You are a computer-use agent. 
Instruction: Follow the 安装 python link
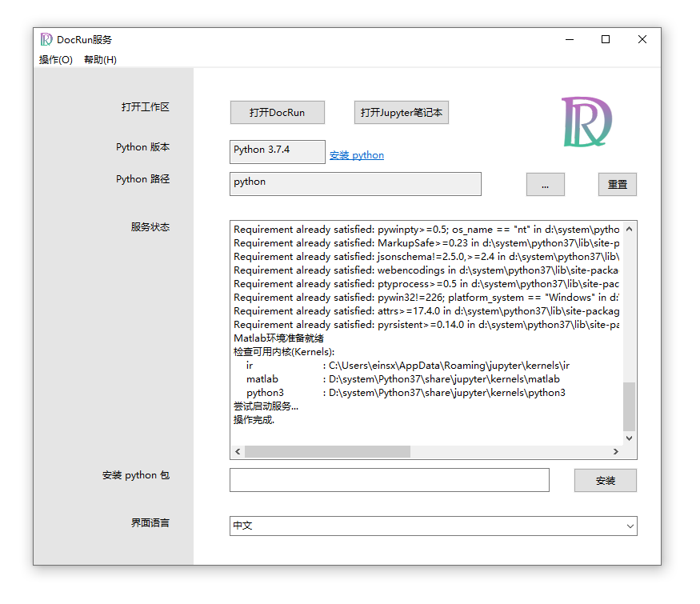[x=357, y=155]
